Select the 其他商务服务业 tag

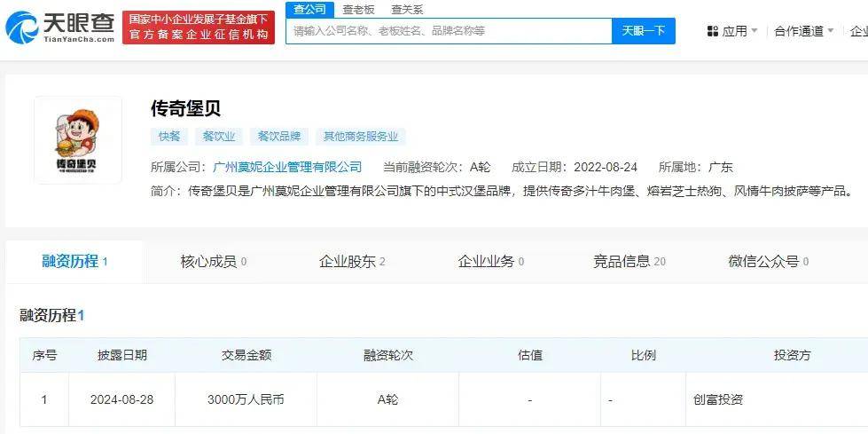click(x=361, y=137)
